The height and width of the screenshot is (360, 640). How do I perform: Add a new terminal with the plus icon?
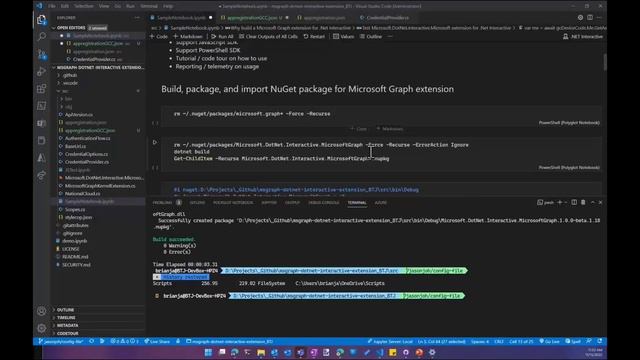560,202
